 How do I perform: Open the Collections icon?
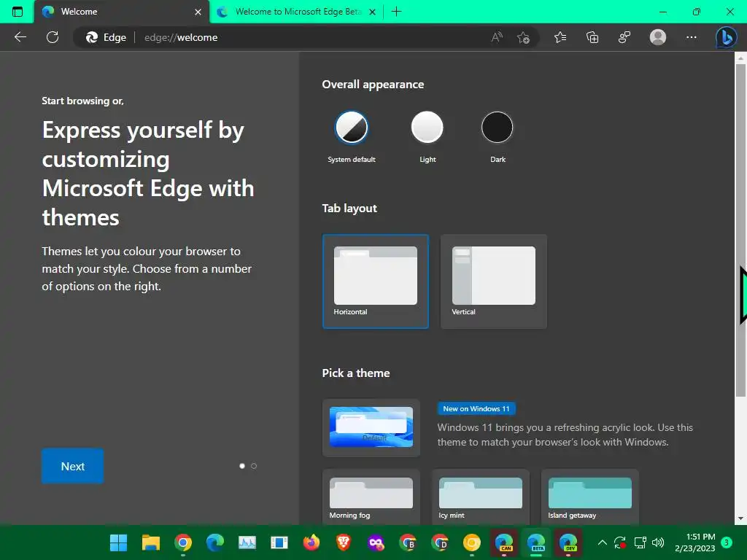(592, 37)
